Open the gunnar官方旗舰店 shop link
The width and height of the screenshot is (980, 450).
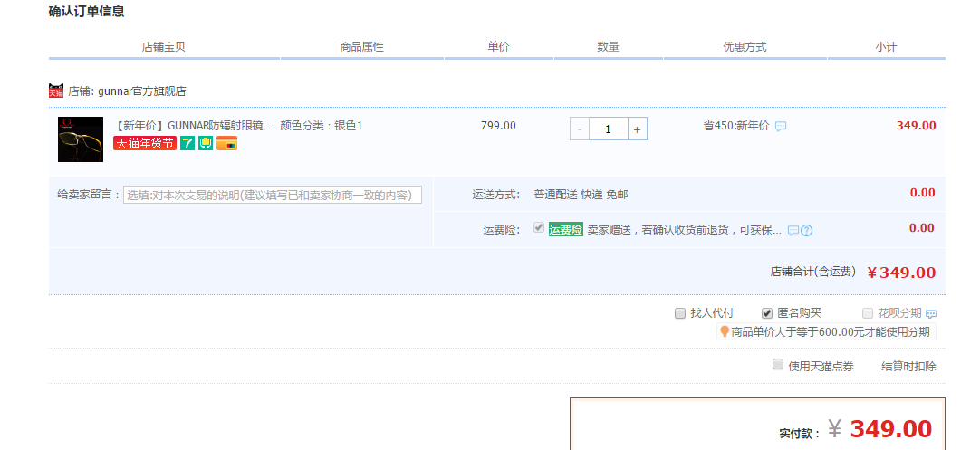(x=142, y=91)
